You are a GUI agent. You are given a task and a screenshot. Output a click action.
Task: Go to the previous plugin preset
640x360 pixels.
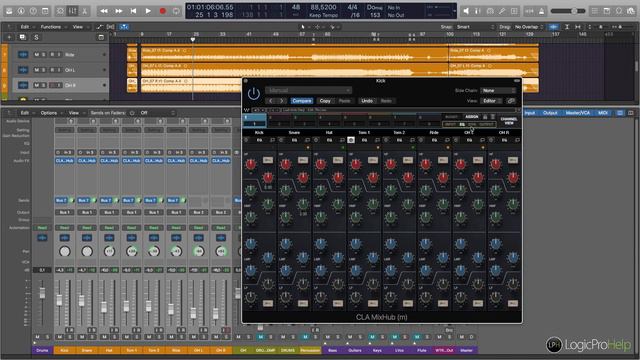[x=271, y=101]
